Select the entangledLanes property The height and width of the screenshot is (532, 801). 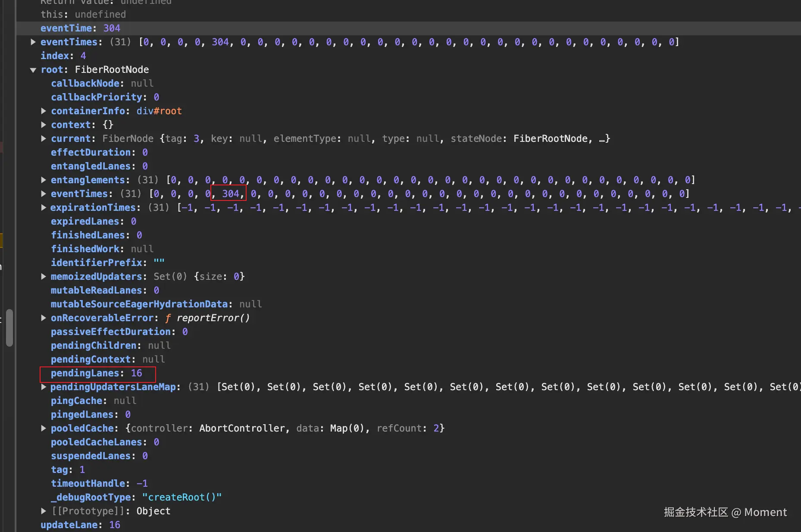click(x=100, y=166)
